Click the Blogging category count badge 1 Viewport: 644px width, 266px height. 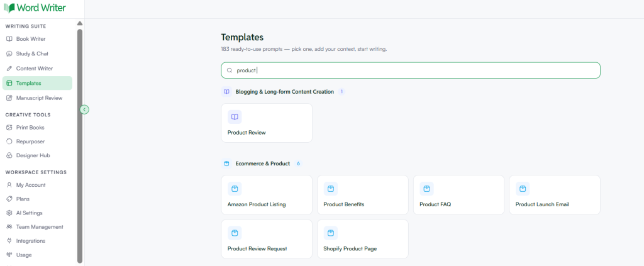[341, 92]
